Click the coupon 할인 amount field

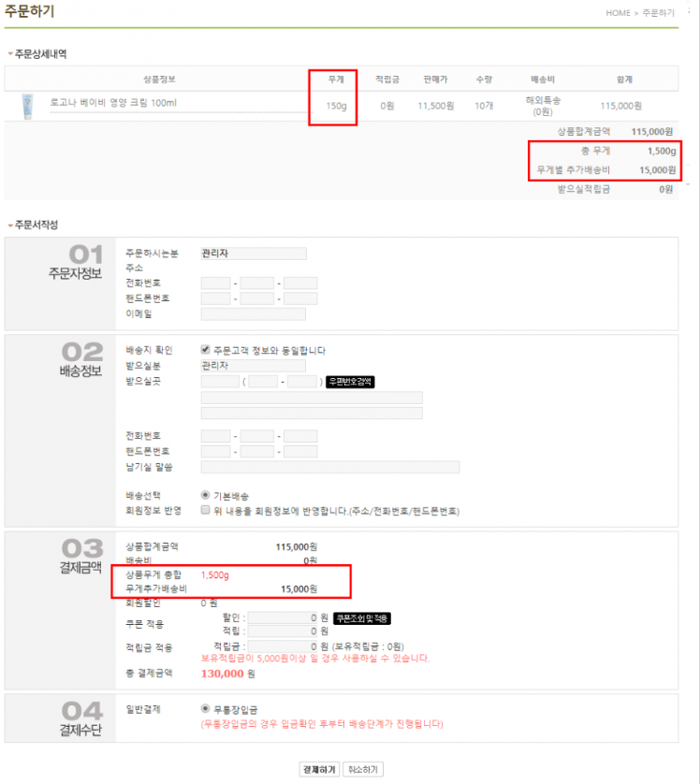tap(282, 618)
